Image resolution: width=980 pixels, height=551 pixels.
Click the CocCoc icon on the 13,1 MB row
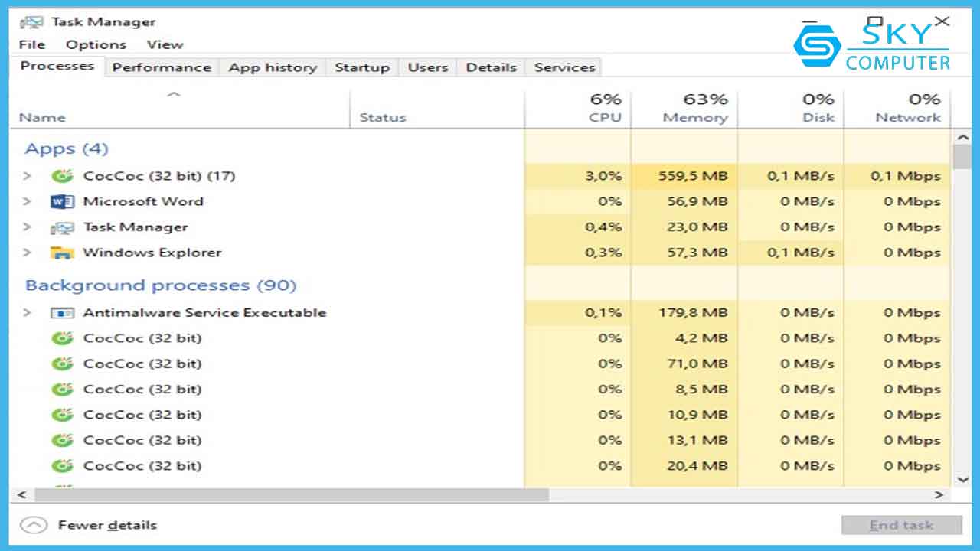(x=62, y=440)
